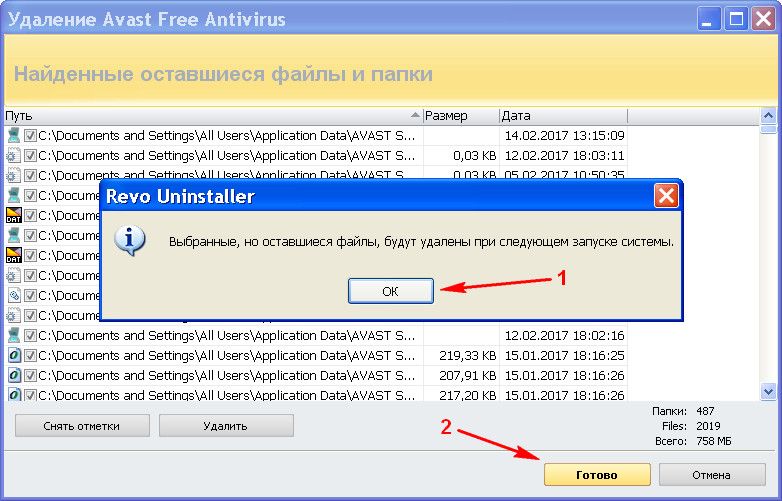
Task: Click the sort arrow in the Путь column header
Action: 415,115
